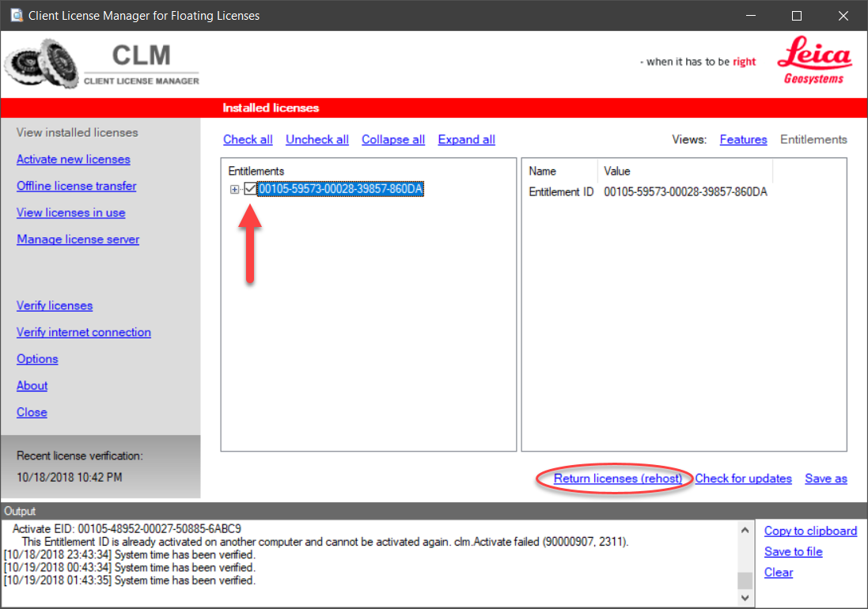The image size is (868, 609).
Task: Toggle checkbox for entitlement 00105-59573-00028-39857-860DA
Action: tap(250, 189)
